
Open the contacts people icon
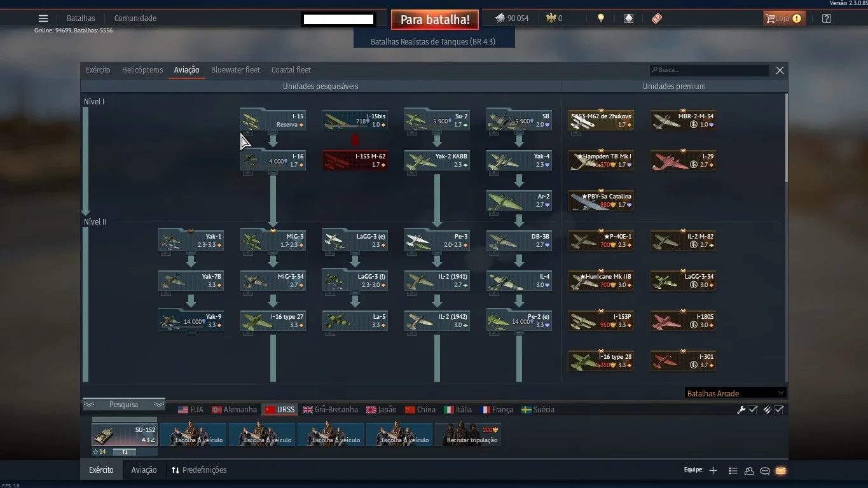[x=749, y=471]
